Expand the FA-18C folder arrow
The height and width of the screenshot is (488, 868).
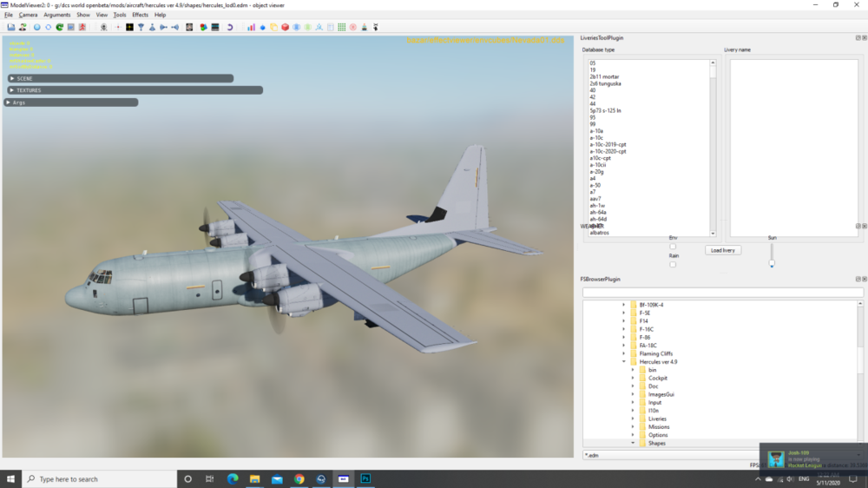[x=623, y=345]
